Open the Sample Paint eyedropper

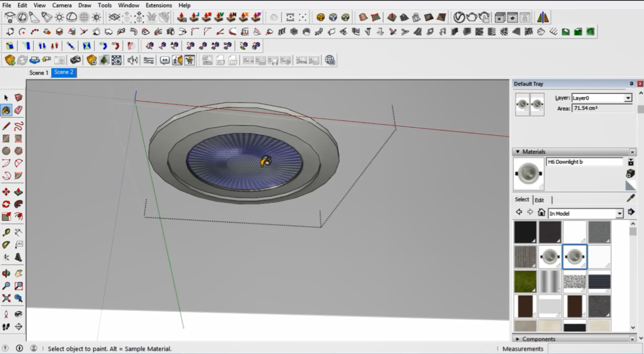pos(631,198)
